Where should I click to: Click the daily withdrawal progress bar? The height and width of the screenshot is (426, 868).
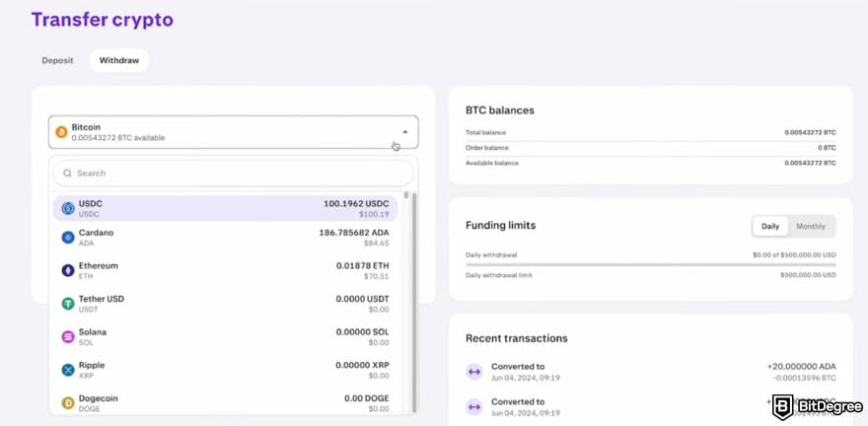[650, 264]
